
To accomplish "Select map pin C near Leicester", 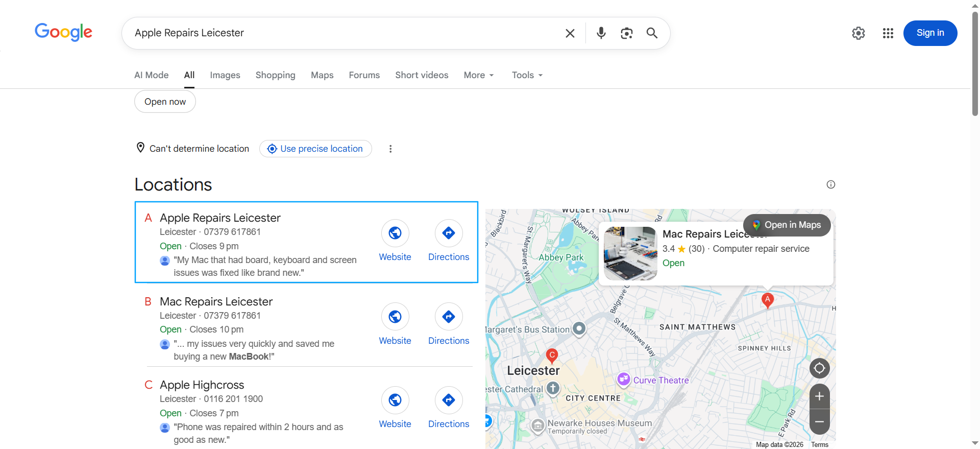I will pos(552,356).
